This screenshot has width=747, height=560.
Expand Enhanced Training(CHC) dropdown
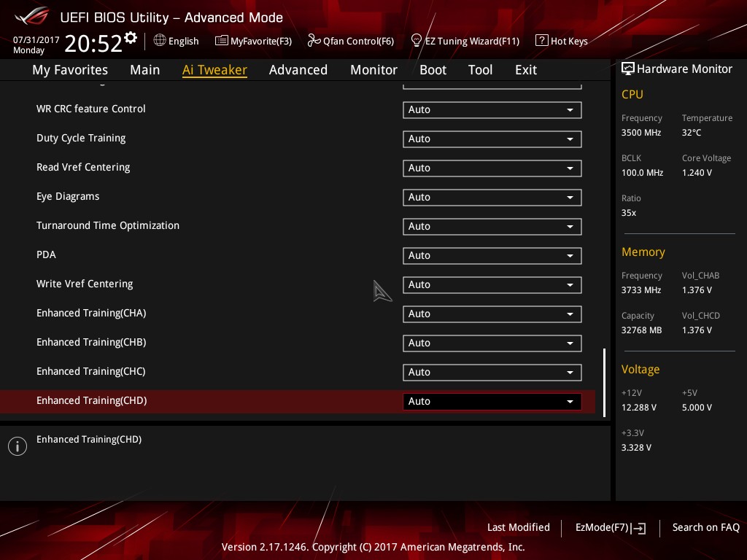pos(492,373)
